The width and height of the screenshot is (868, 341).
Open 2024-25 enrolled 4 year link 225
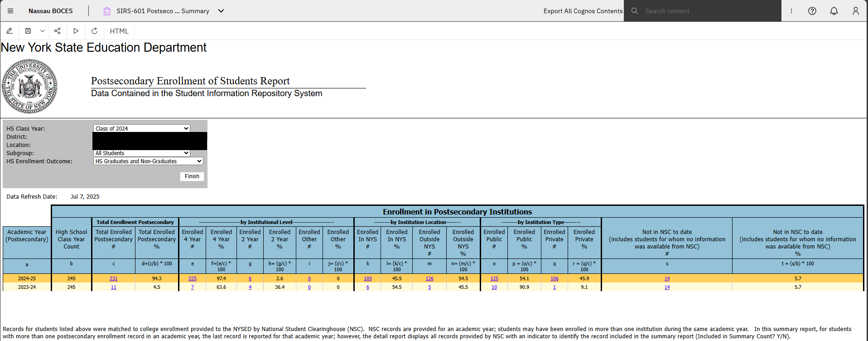click(x=193, y=279)
